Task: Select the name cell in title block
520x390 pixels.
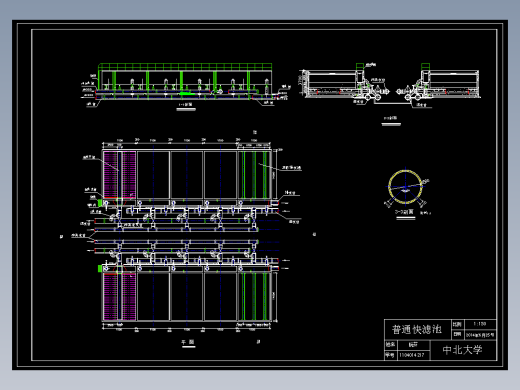Action: [413, 345]
